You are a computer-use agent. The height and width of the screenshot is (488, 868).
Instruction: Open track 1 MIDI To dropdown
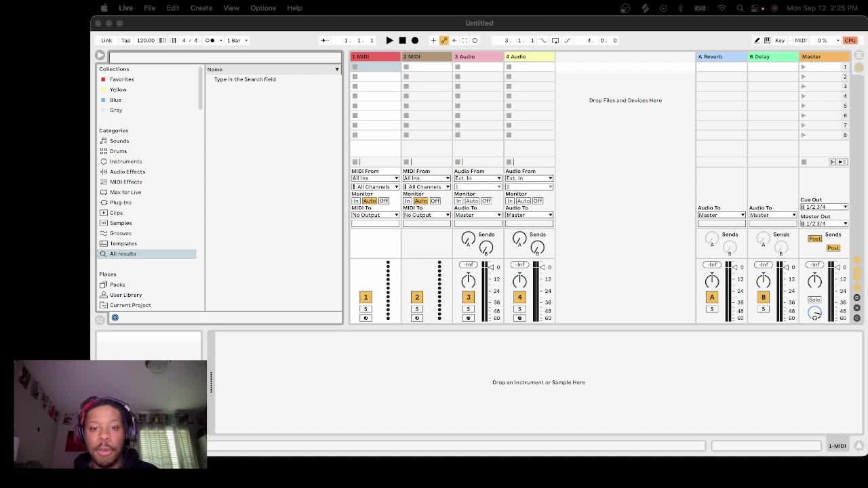pyautogui.click(x=375, y=215)
